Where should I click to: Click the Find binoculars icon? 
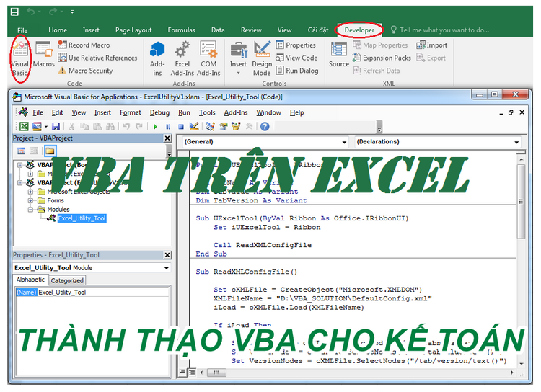(110, 127)
